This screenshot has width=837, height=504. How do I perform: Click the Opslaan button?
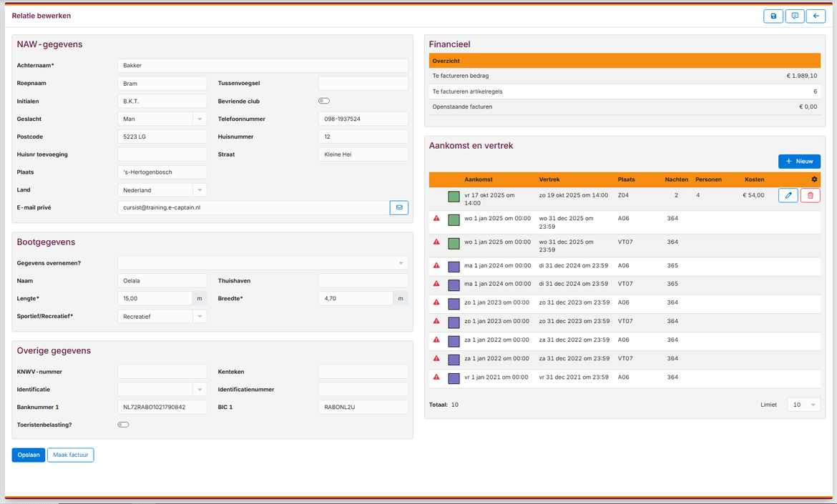click(x=28, y=455)
